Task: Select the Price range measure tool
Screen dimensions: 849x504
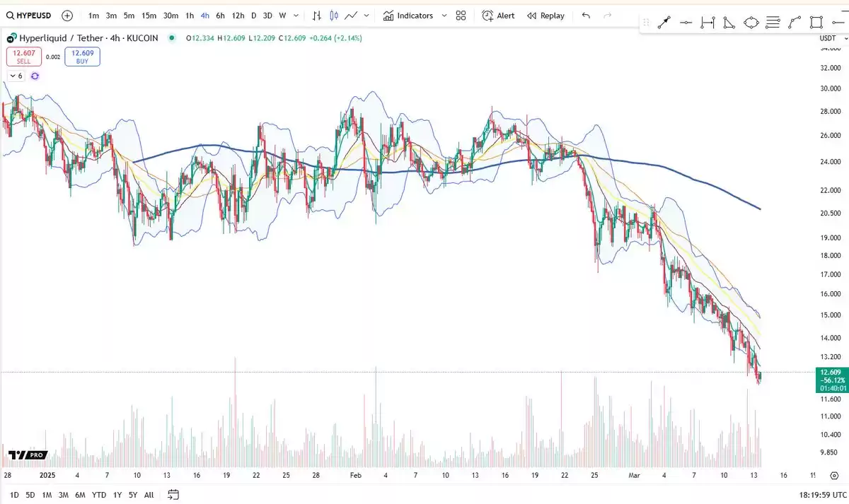Action: point(707,23)
